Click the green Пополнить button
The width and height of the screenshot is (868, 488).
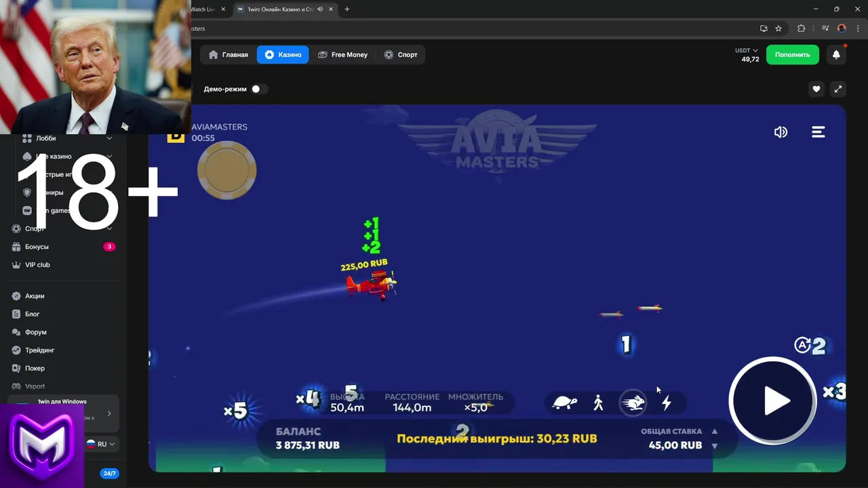tap(793, 55)
